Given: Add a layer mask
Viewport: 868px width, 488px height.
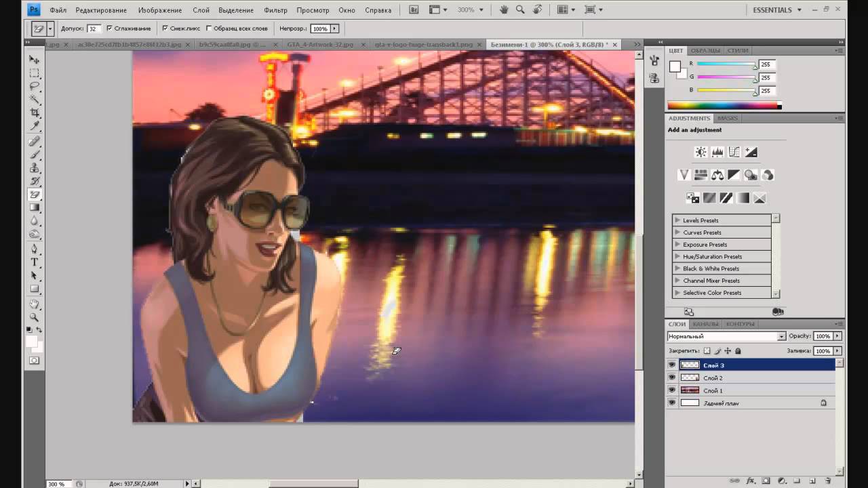Looking at the screenshot, I should click(x=766, y=481).
